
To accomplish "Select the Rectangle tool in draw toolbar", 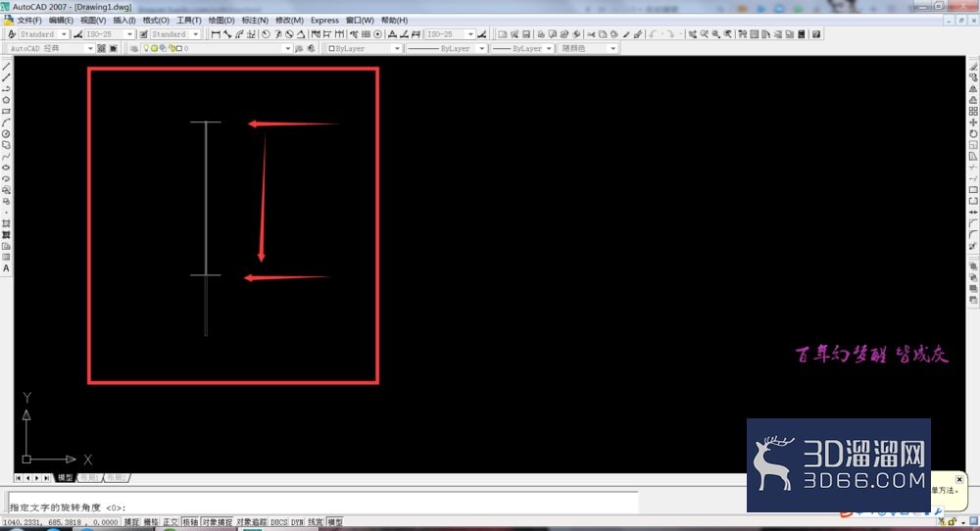I will pyautogui.click(x=6, y=112).
